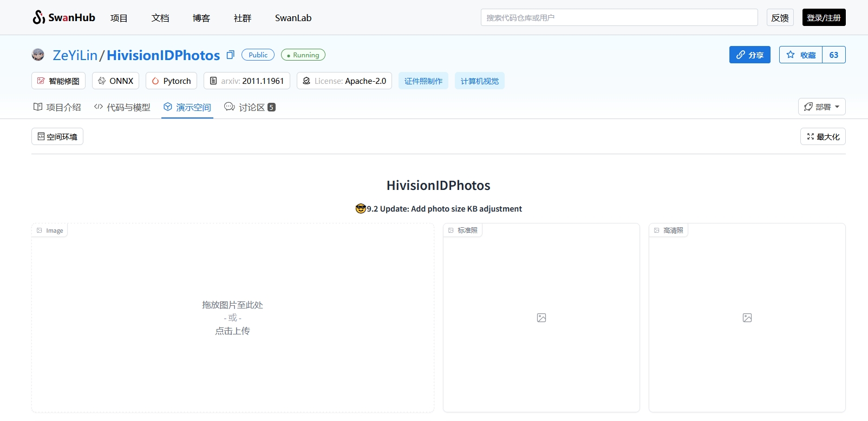This screenshot has width=868, height=421.
Task: Open License Apache-2.0 tag
Action: tap(344, 81)
